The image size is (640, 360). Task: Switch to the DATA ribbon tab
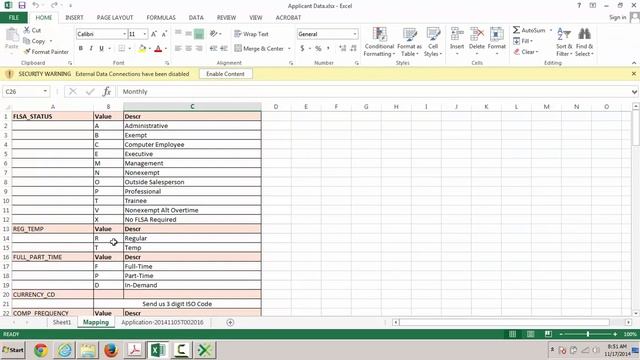click(x=196, y=18)
